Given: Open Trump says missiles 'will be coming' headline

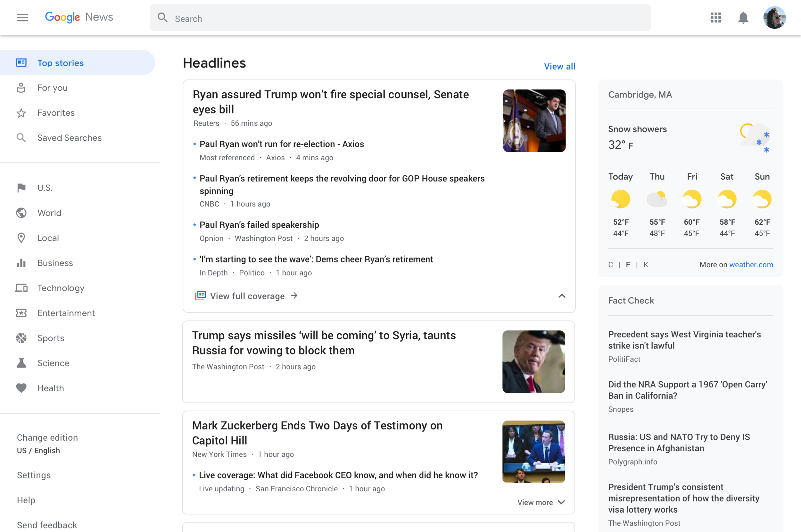Looking at the screenshot, I should [324, 343].
